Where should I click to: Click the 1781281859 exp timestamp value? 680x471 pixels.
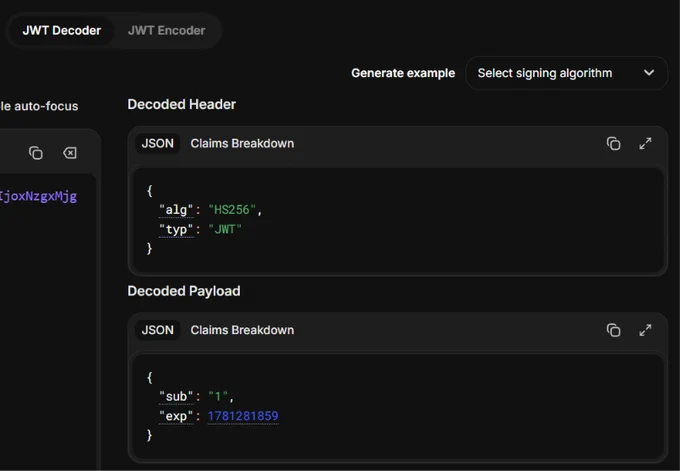[243, 416]
